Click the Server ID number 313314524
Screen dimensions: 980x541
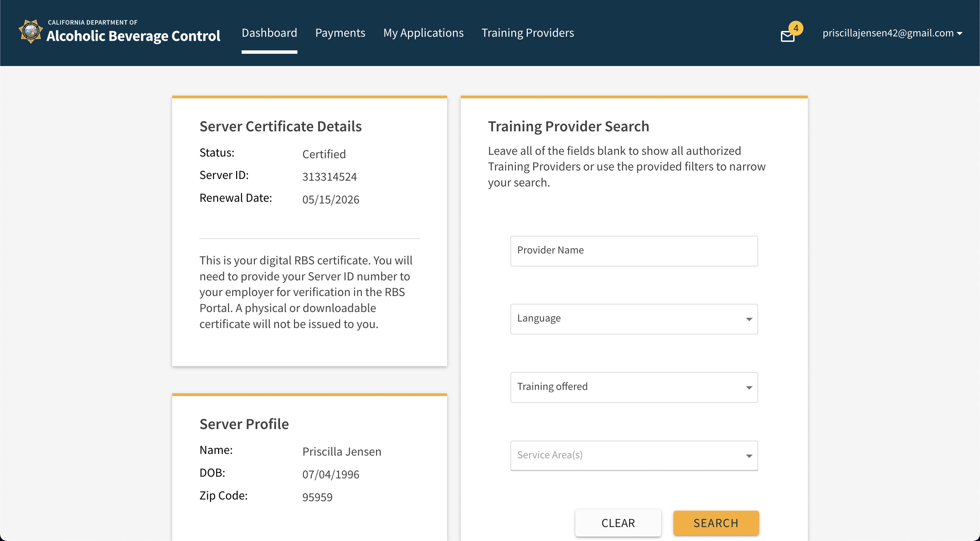click(x=329, y=177)
